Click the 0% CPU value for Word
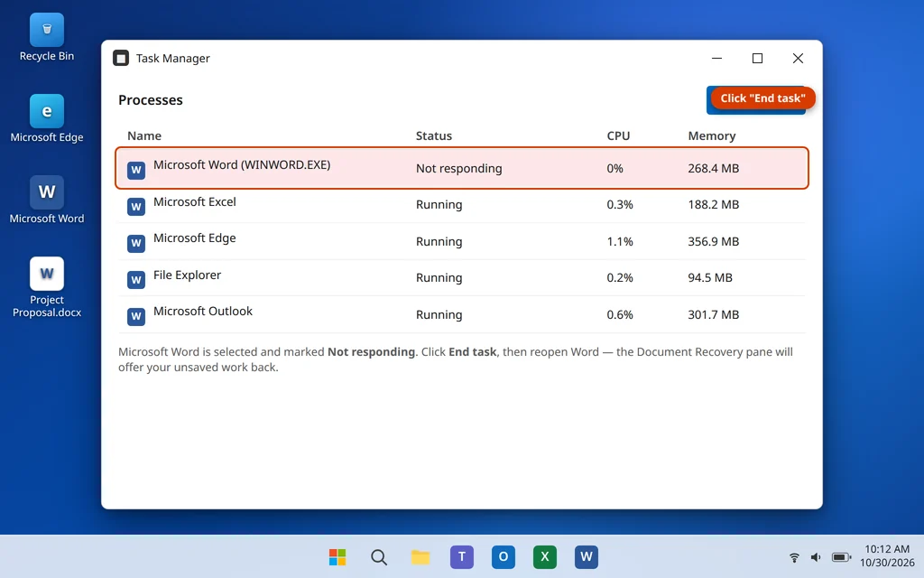Screen dimensions: 924x578 pyautogui.click(x=614, y=169)
